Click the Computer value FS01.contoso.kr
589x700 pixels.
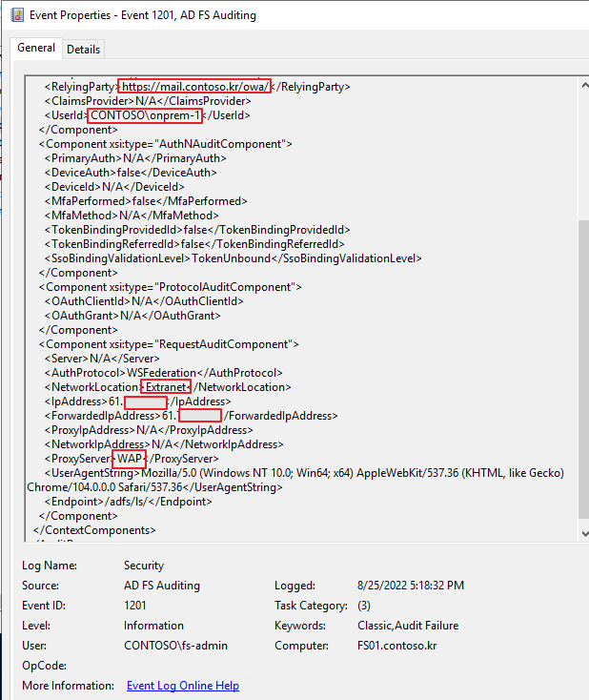click(396, 646)
